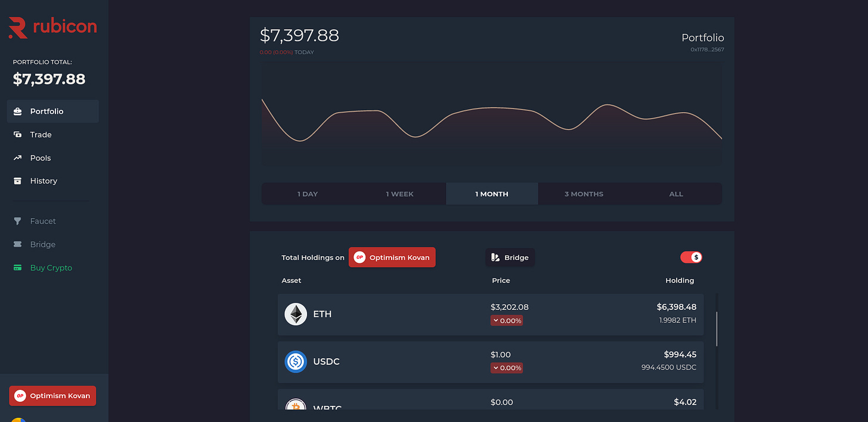Select the ALL chart range
This screenshot has width=868, height=422.
(x=676, y=194)
